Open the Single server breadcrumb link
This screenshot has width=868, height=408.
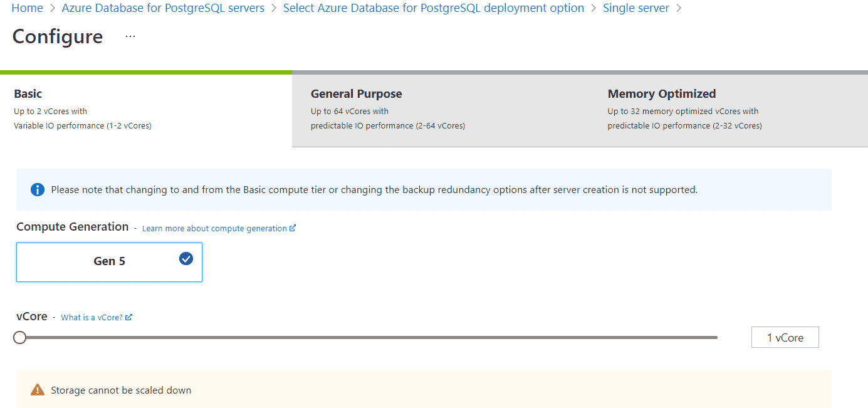(x=636, y=8)
